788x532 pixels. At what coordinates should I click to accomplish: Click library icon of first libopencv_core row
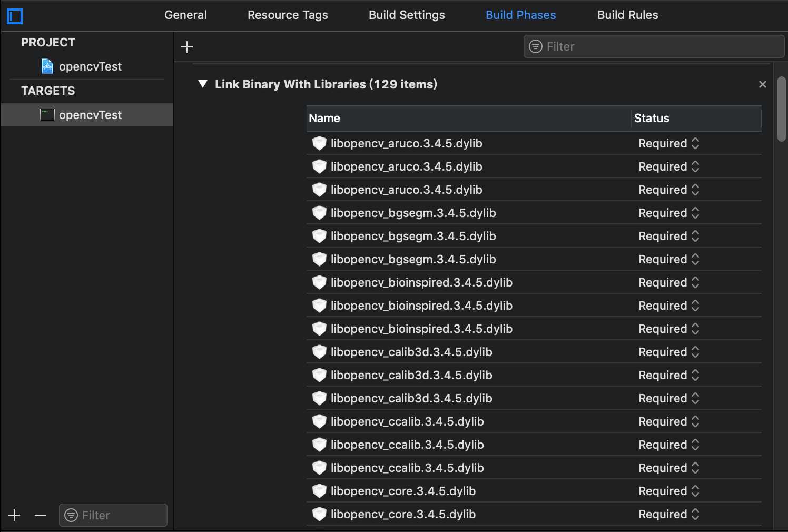coord(319,491)
